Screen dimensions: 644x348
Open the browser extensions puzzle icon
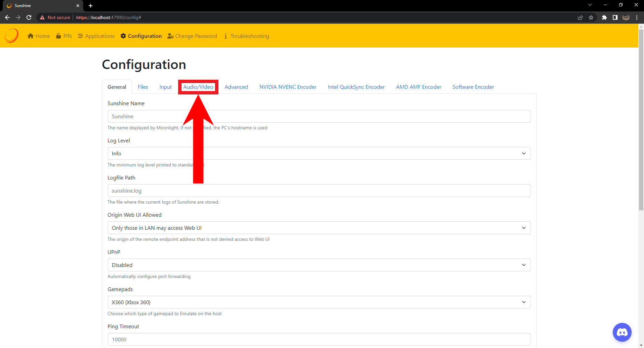coord(604,17)
